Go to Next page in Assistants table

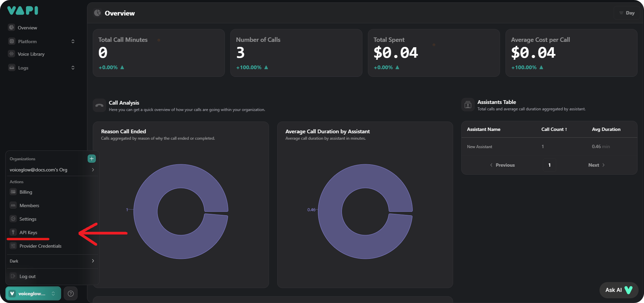596,165
